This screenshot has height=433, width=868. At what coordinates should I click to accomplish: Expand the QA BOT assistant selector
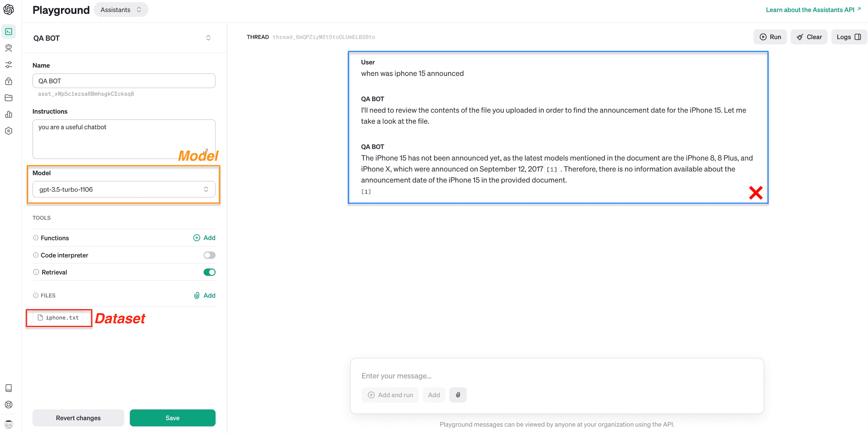pyautogui.click(x=208, y=38)
